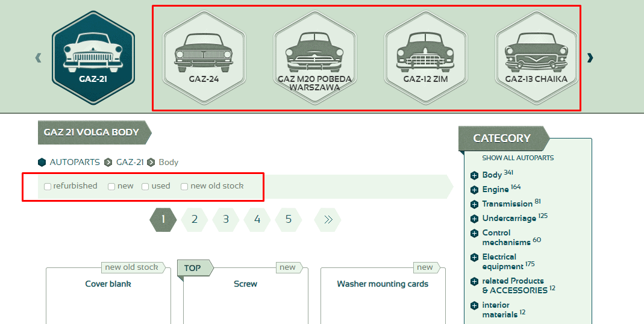644x324 pixels.
Task: Open page 5 of results
Action: [289, 219]
